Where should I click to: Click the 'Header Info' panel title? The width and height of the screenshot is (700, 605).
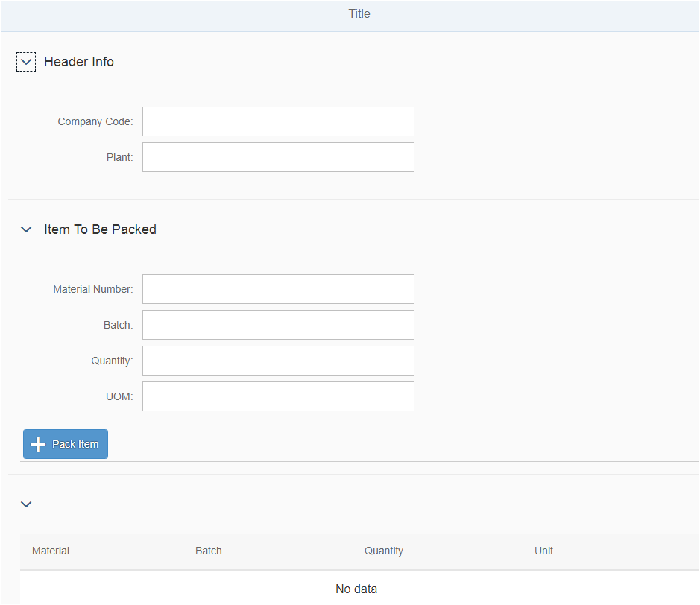pyautogui.click(x=79, y=62)
